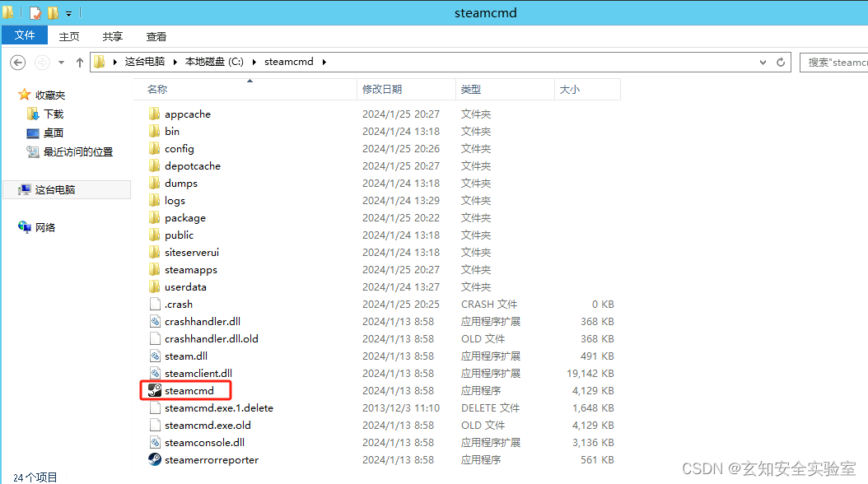This screenshot has width=868, height=484.
Task: Click the crashhandler.dll file icon
Action: [155, 321]
